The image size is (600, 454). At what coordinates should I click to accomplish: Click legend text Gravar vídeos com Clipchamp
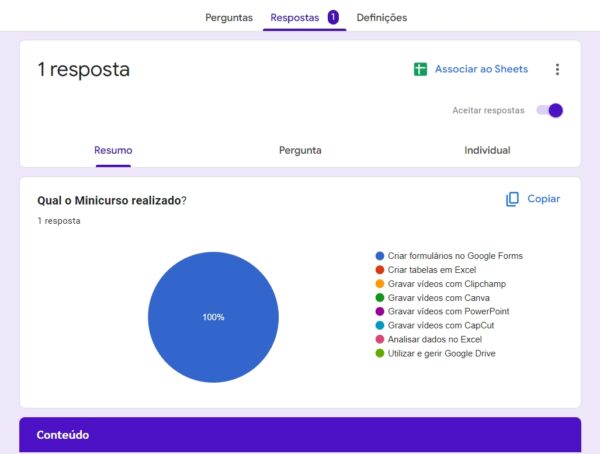click(447, 284)
